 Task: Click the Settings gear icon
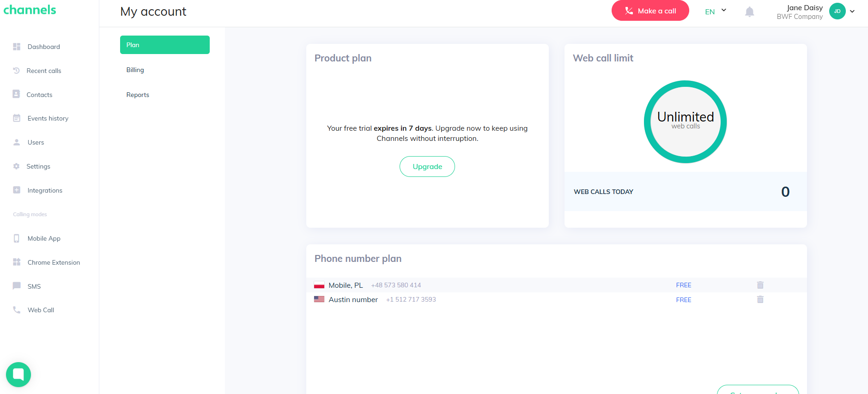click(17, 166)
